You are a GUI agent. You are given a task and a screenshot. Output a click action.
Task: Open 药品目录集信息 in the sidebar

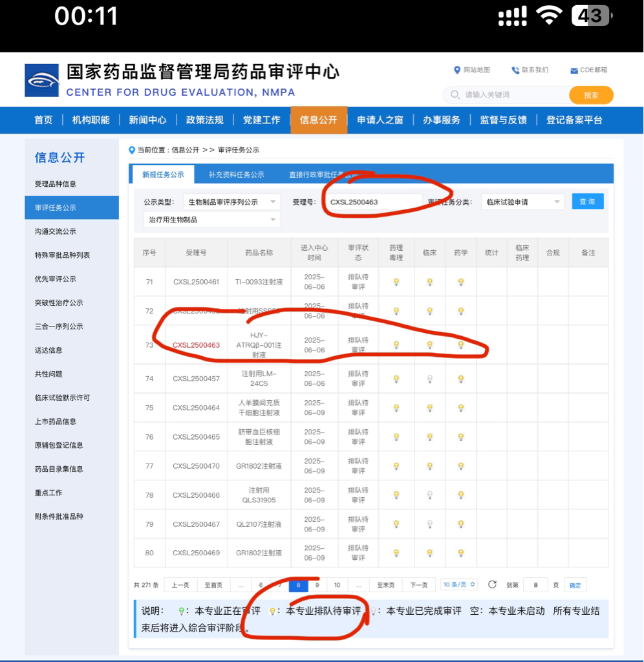coord(59,469)
